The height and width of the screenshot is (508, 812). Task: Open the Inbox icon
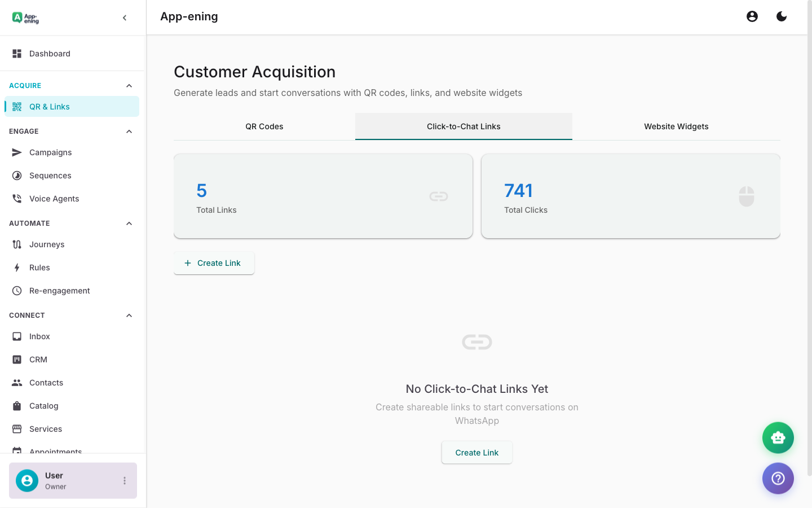[x=17, y=336]
